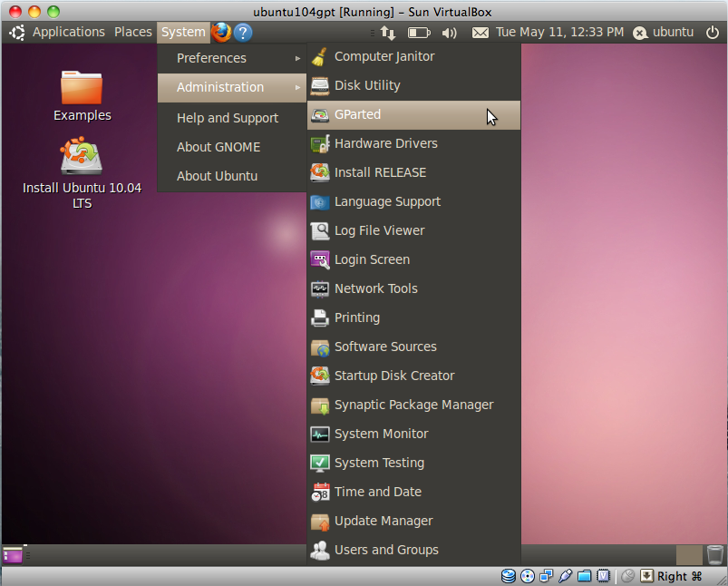728x586 pixels.
Task: Click the power session button
Action: 713,32
